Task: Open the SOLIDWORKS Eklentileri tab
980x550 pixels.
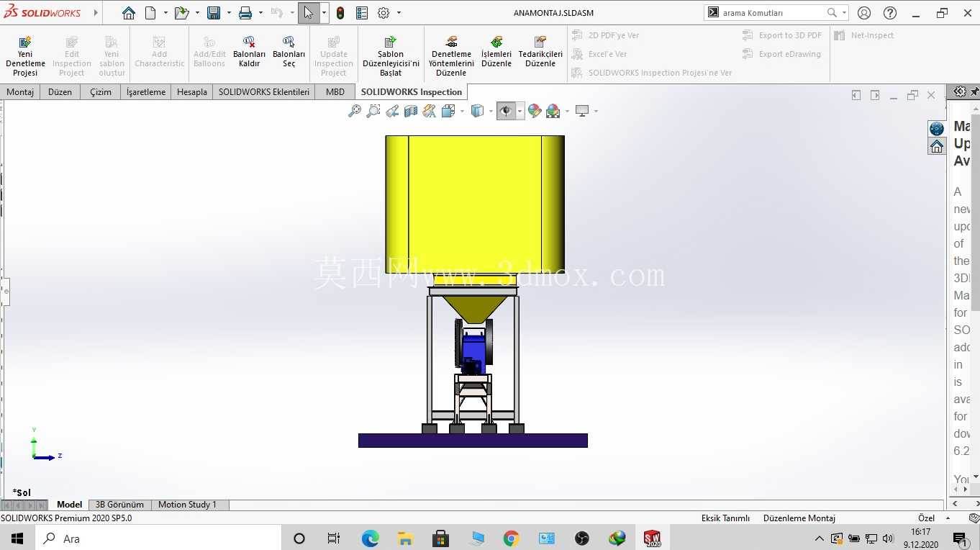Action: 264,92
